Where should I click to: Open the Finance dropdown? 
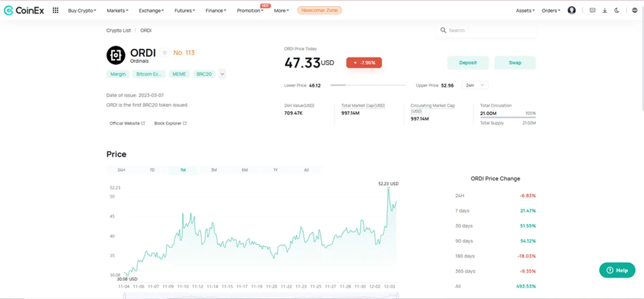coord(216,11)
